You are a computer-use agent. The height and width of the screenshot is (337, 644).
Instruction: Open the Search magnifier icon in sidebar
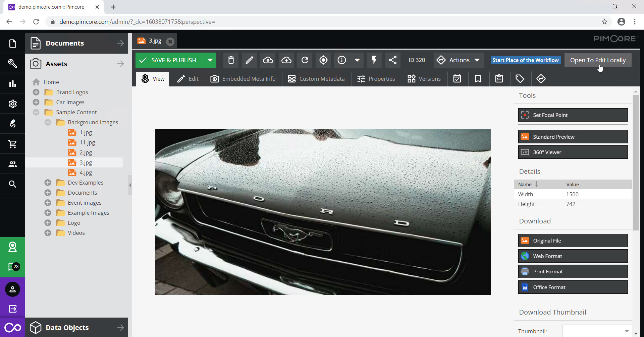(12, 184)
